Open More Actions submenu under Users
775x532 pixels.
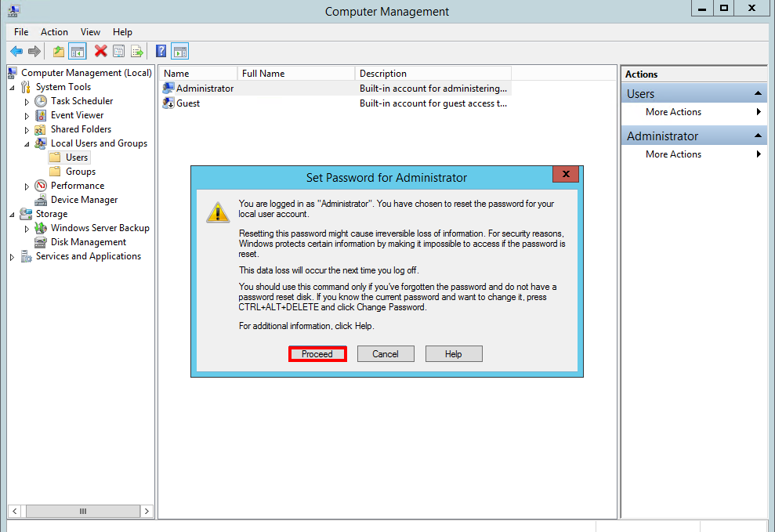[694, 112]
